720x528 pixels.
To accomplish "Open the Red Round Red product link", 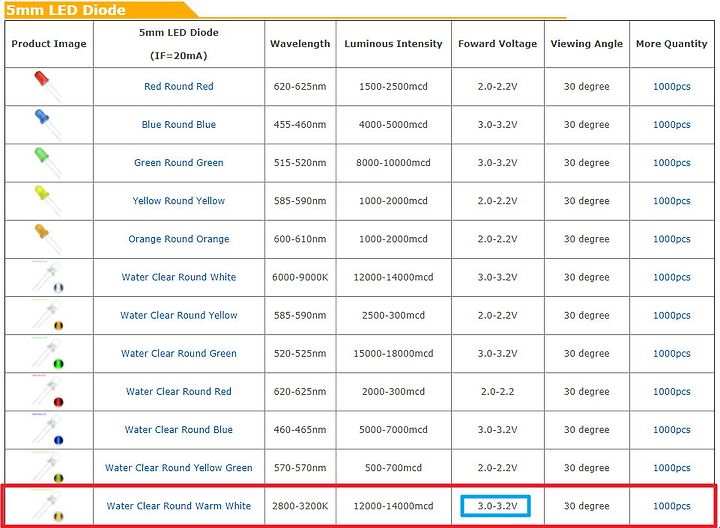I will pos(179,86).
